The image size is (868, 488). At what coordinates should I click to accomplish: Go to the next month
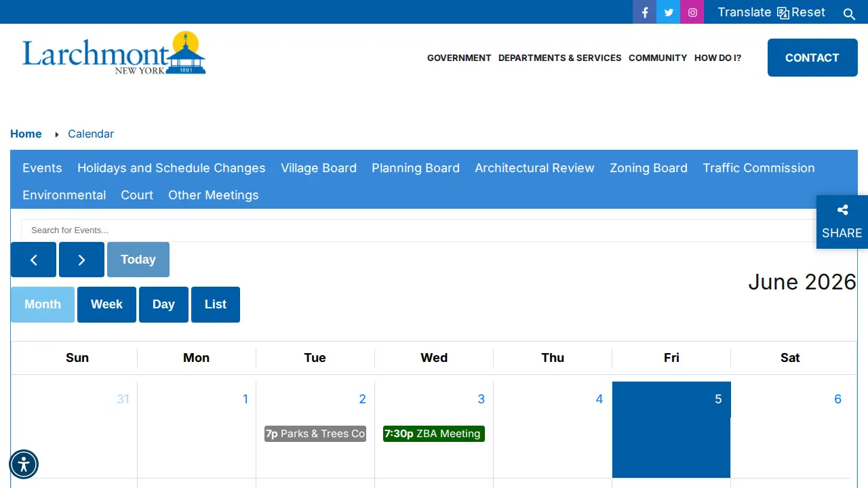[x=81, y=260]
